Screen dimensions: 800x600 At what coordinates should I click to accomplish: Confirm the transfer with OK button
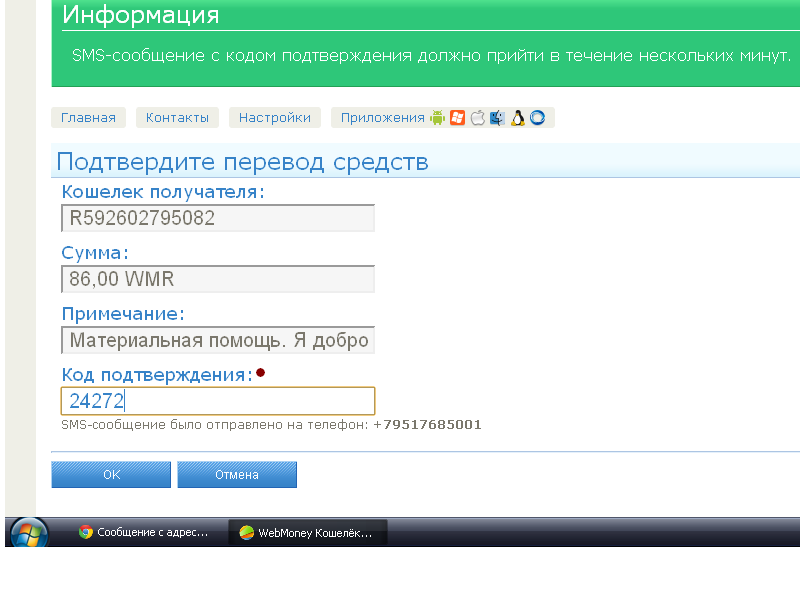111,474
